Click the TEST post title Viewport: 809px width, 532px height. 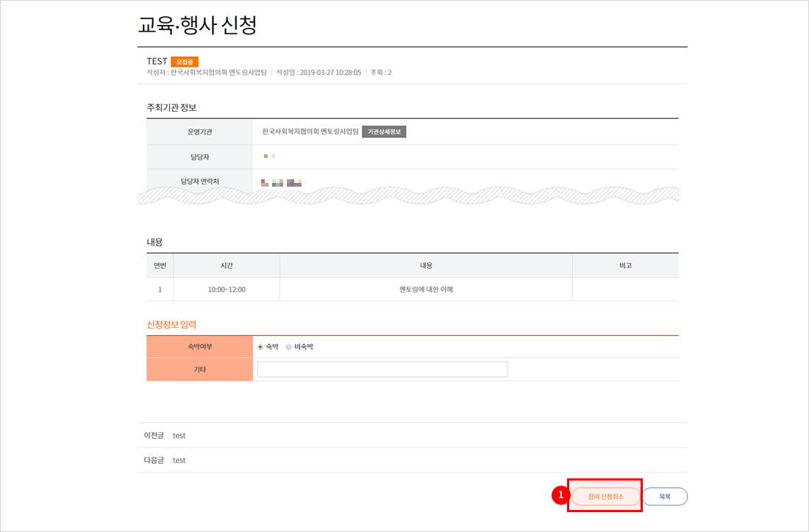[x=157, y=61]
